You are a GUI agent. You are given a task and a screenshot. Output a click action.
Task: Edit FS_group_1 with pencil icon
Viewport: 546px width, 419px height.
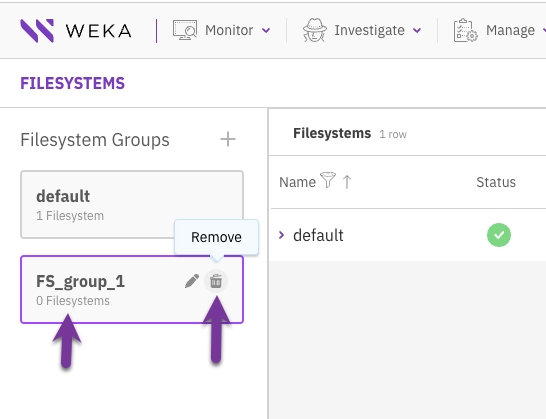click(x=192, y=281)
